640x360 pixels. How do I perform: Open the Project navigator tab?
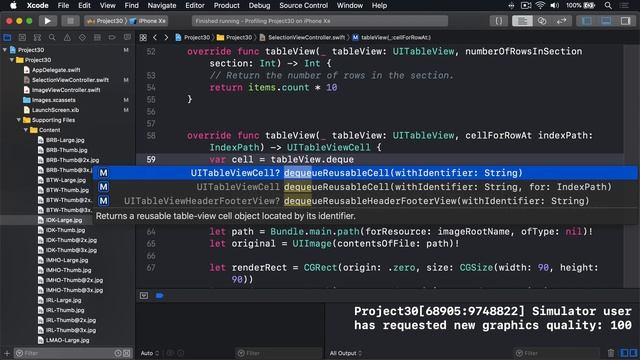[7, 38]
